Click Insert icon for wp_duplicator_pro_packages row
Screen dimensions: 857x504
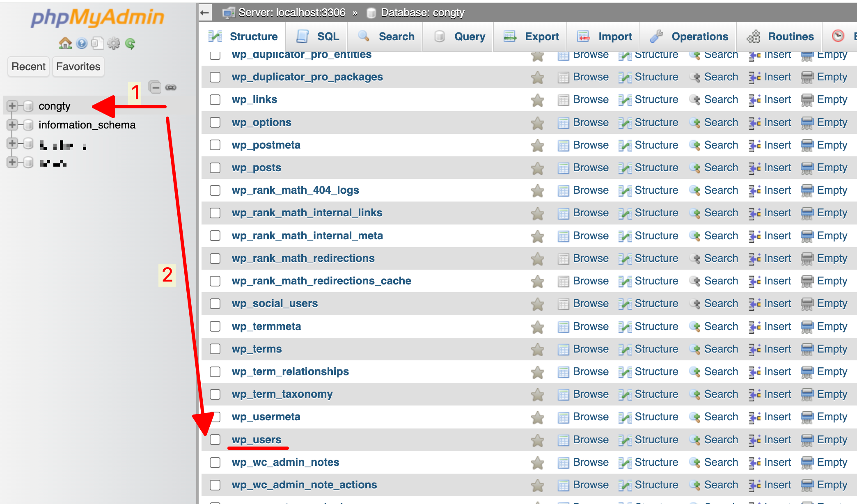coord(754,77)
